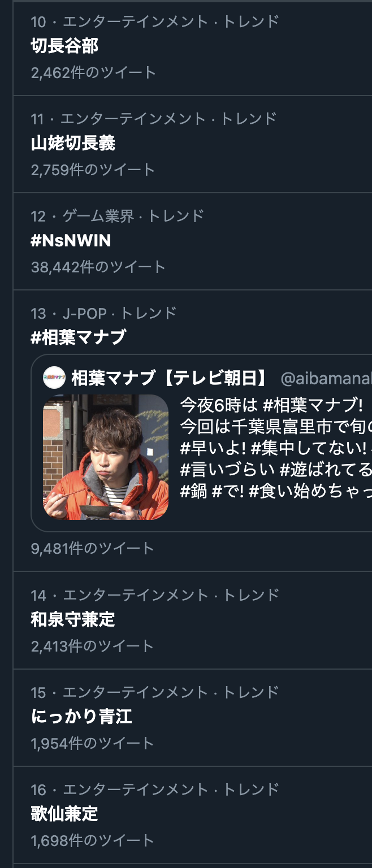The width and height of the screenshot is (372, 868).
Task: Click the #早いよ! hashtag in tweet
Action: click(213, 448)
